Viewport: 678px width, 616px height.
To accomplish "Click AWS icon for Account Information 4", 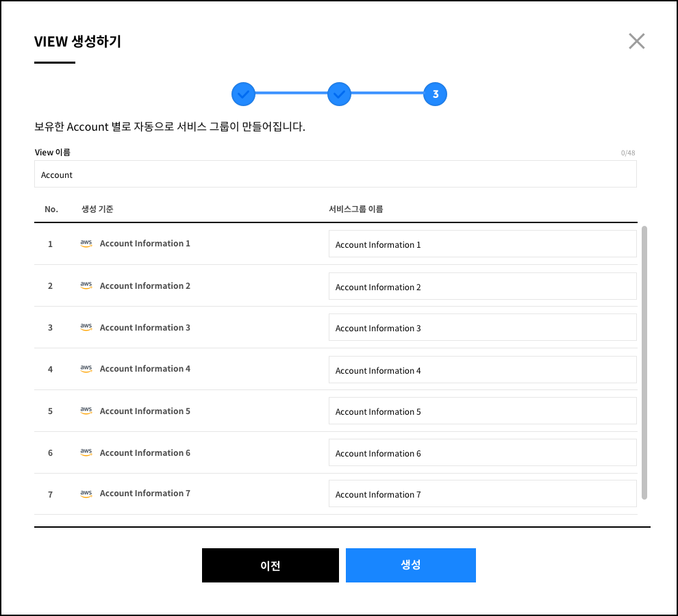I will pyautogui.click(x=86, y=369).
